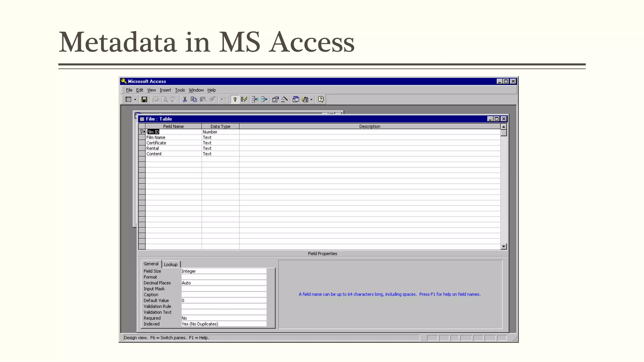Click the Caption property box
This screenshot has height=362, width=644.
tap(224, 295)
